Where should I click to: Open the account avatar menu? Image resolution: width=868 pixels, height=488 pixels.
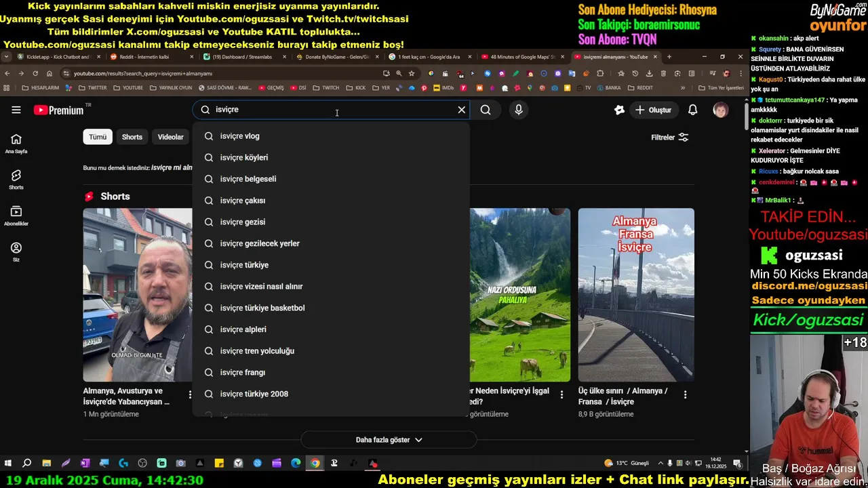720,110
